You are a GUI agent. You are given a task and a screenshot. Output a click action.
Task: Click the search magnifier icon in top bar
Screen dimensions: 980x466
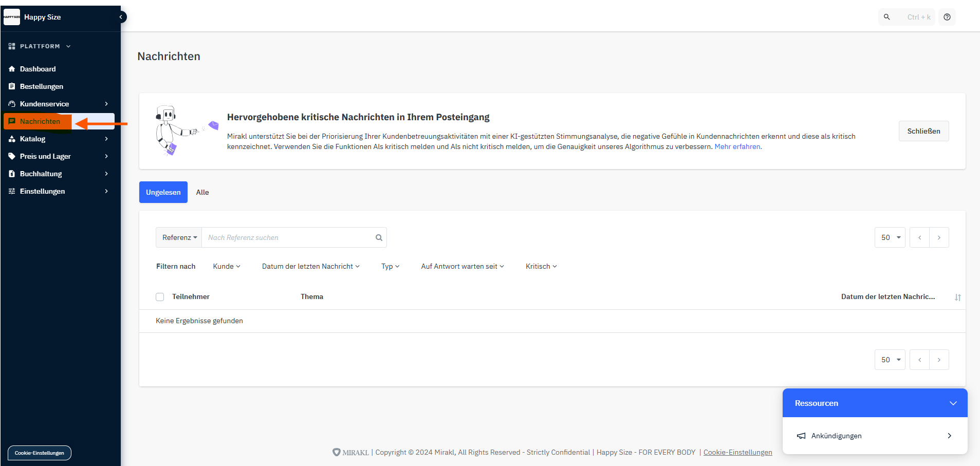[887, 17]
